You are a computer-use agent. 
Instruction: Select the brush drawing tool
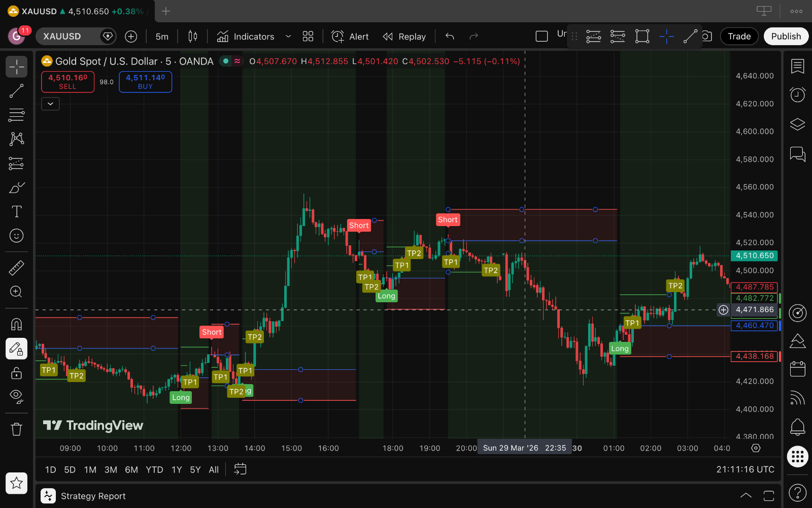[x=16, y=187]
